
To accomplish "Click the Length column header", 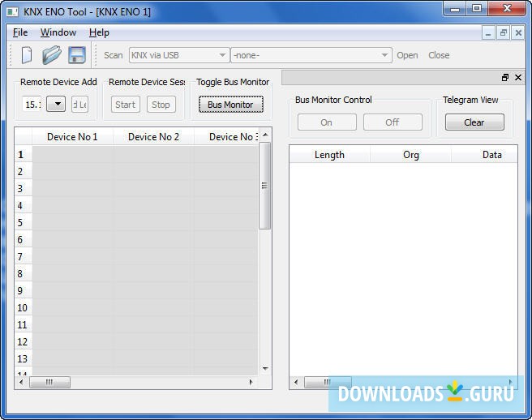I will tap(329, 155).
